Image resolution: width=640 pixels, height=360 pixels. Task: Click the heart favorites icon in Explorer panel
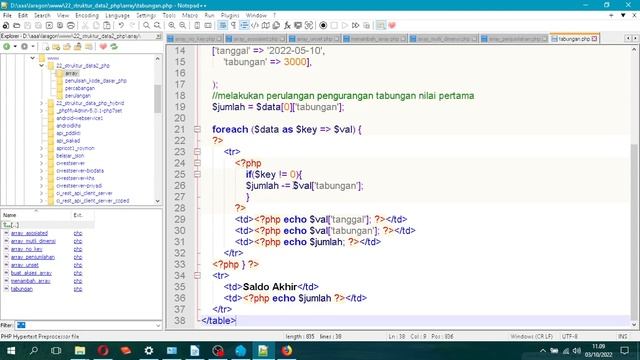coord(103,47)
